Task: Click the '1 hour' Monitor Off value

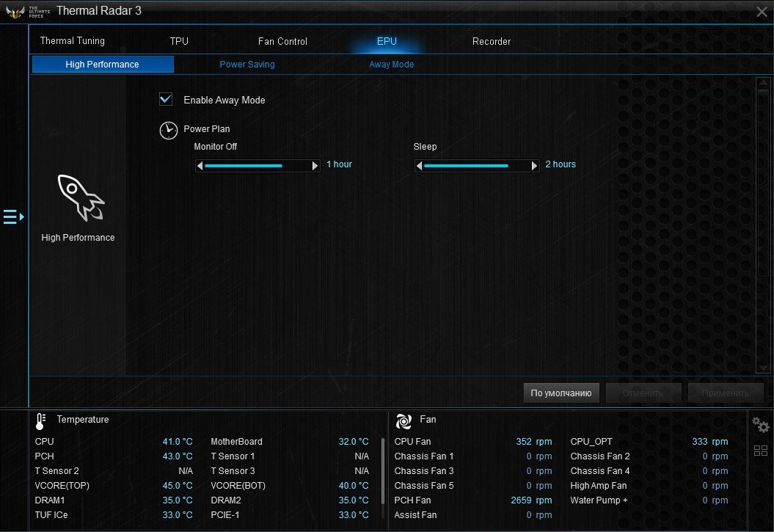Action: pos(339,164)
